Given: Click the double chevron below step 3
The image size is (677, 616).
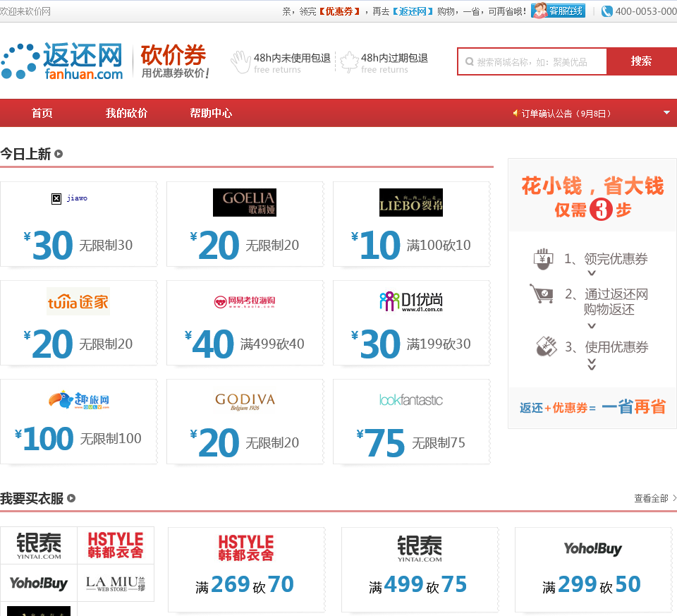Looking at the screenshot, I should [592, 364].
